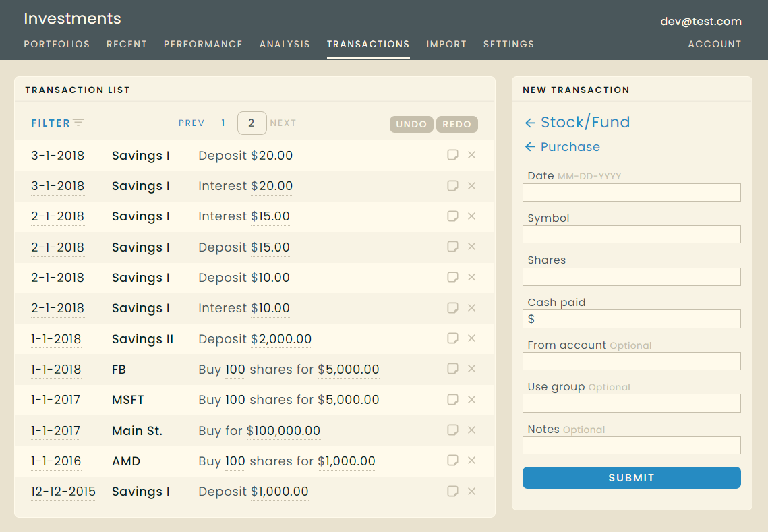Open the Portfolios page
The width and height of the screenshot is (768, 532).
click(x=57, y=44)
